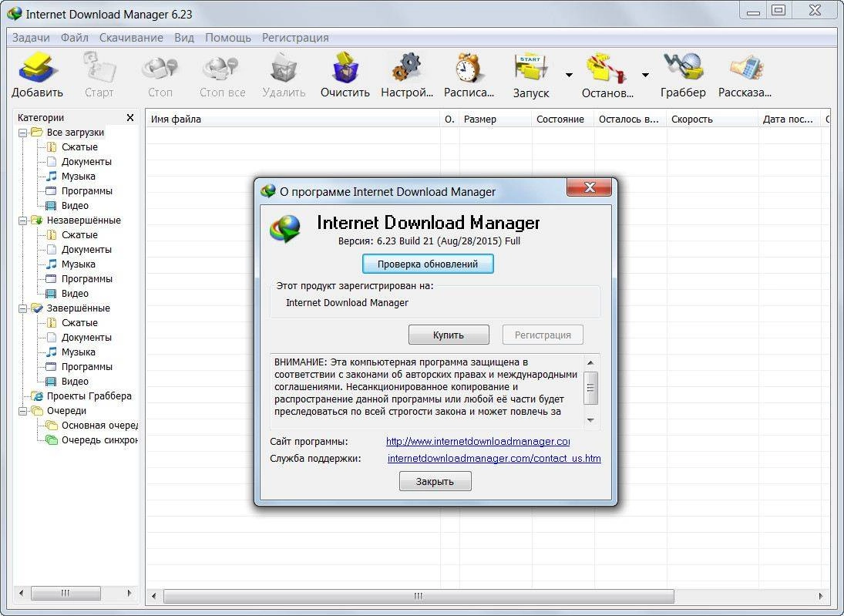844x616 pixels.
Task: Open the Граббер tool icon
Action: tap(683, 67)
